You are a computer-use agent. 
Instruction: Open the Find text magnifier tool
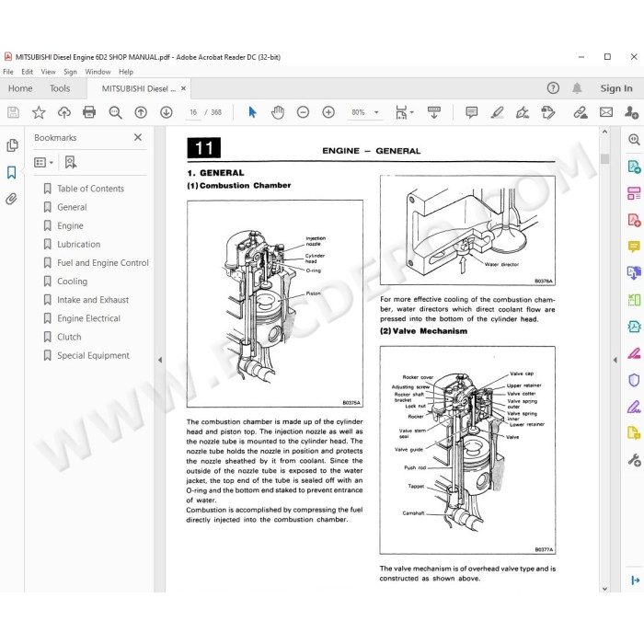coord(115,112)
